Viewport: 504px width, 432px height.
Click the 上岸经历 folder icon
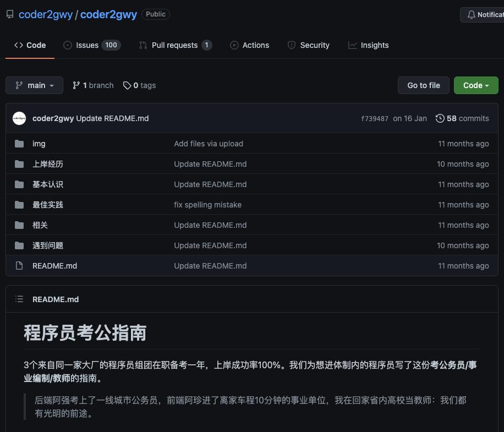click(x=19, y=164)
